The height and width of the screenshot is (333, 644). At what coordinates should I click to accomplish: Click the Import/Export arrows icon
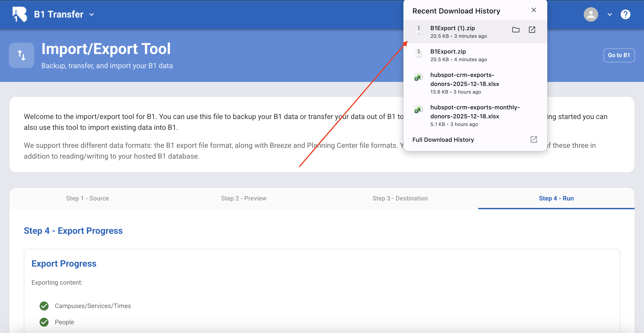pos(22,55)
